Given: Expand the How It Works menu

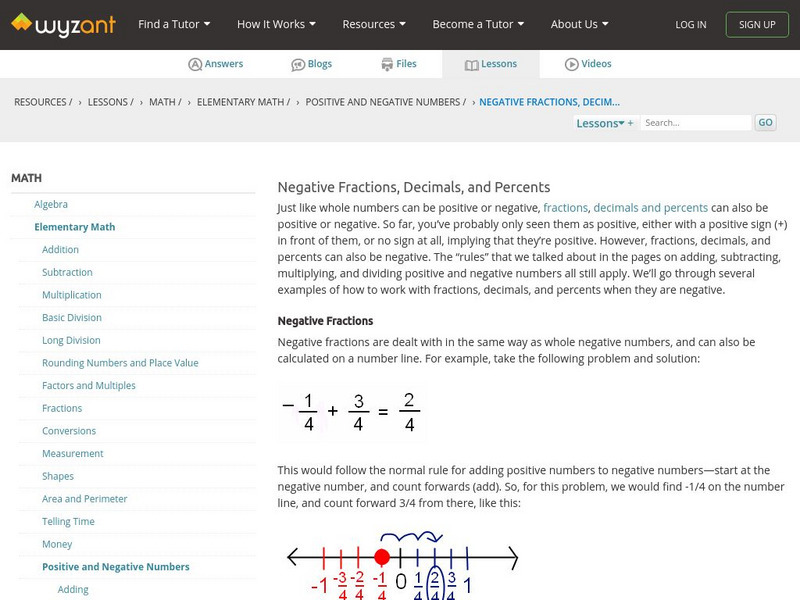Looking at the screenshot, I should (x=276, y=24).
